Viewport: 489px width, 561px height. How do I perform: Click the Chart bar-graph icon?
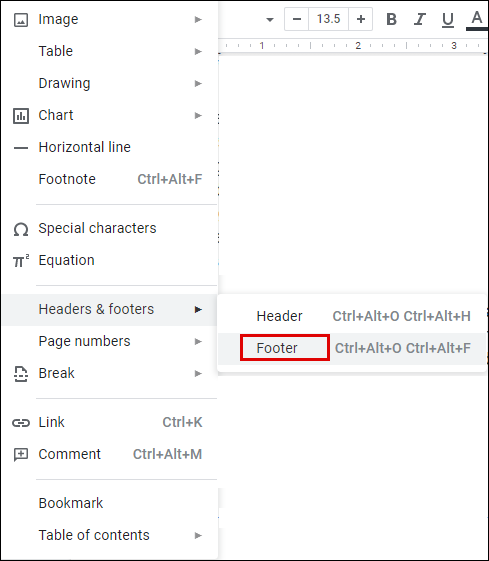[x=21, y=116]
